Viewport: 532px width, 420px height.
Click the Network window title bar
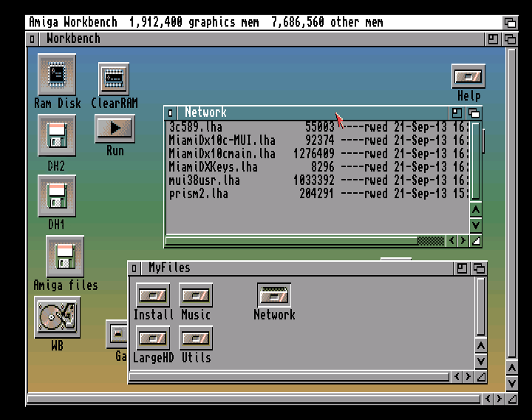tap(313, 112)
